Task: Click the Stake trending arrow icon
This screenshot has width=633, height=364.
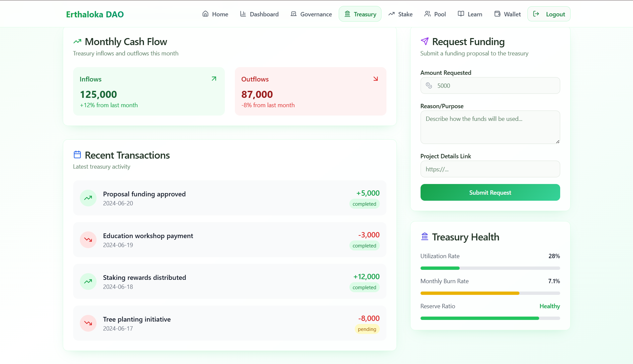Action: (391, 14)
